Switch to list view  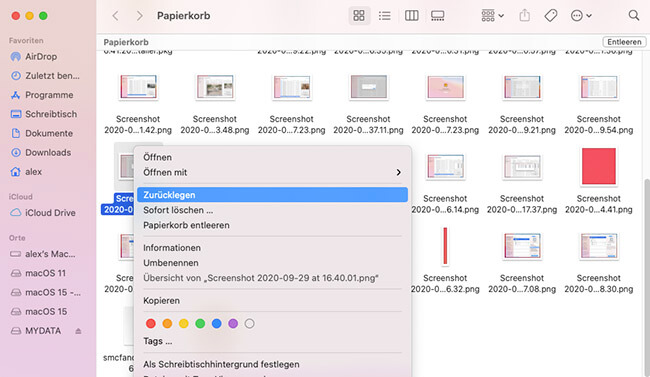385,16
